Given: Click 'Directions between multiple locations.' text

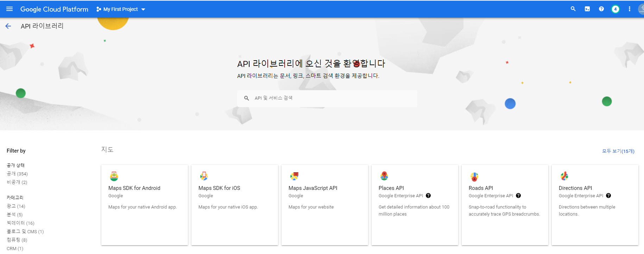Looking at the screenshot, I should [x=587, y=211].
